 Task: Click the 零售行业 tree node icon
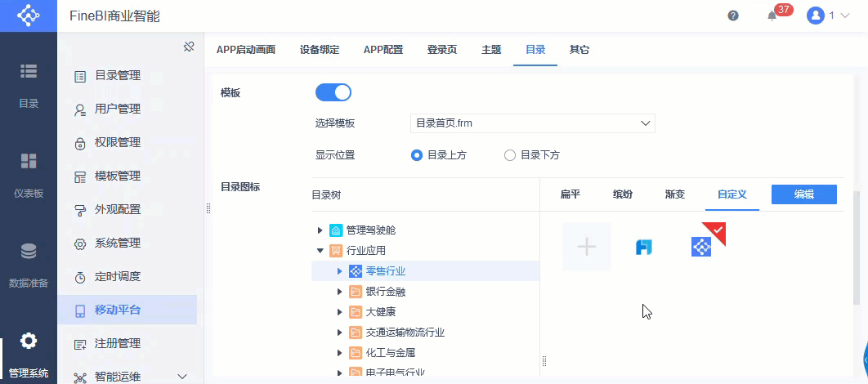point(356,271)
